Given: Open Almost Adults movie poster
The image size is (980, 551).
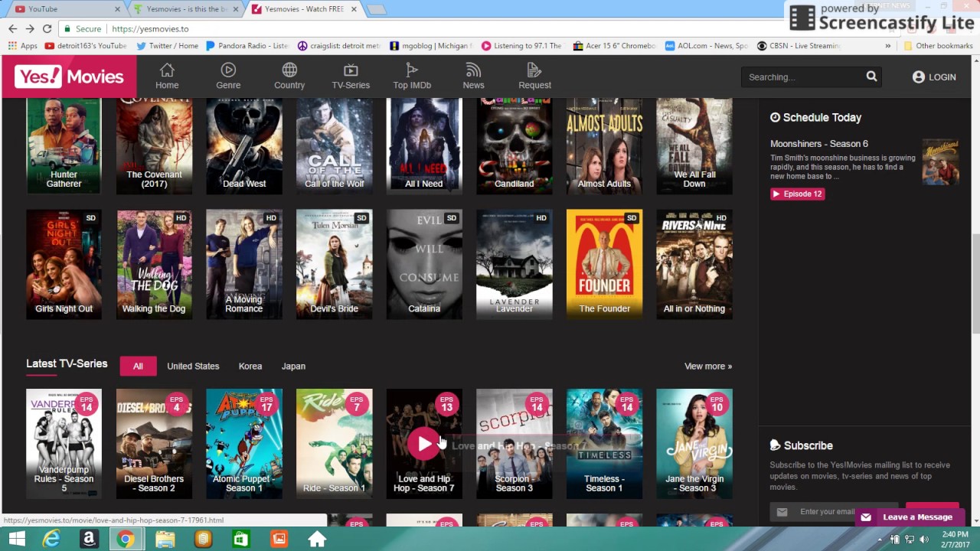Looking at the screenshot, I should click(604, 145).
